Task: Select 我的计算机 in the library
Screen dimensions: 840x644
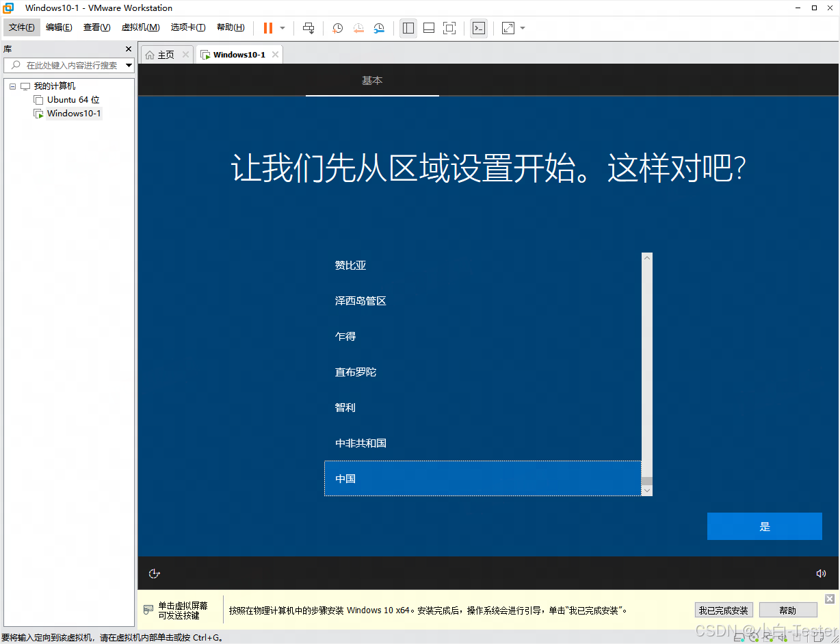Action: point(54,86)
